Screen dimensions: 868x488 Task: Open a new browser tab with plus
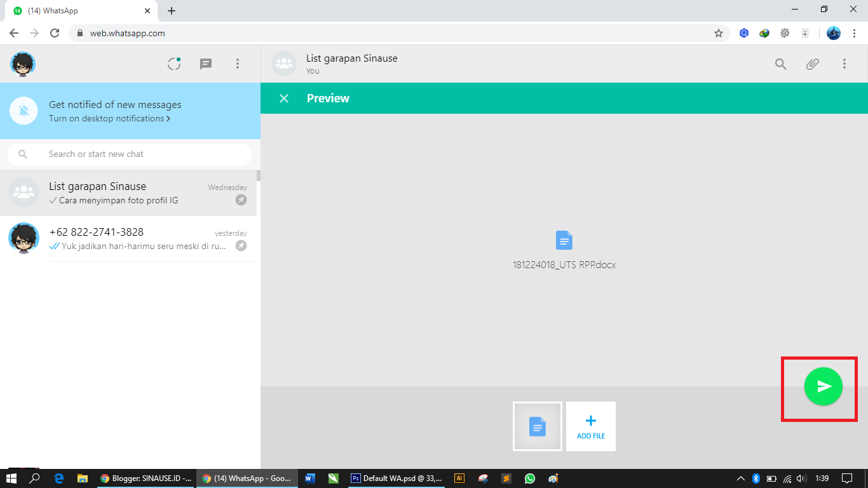tap(172, 11)
